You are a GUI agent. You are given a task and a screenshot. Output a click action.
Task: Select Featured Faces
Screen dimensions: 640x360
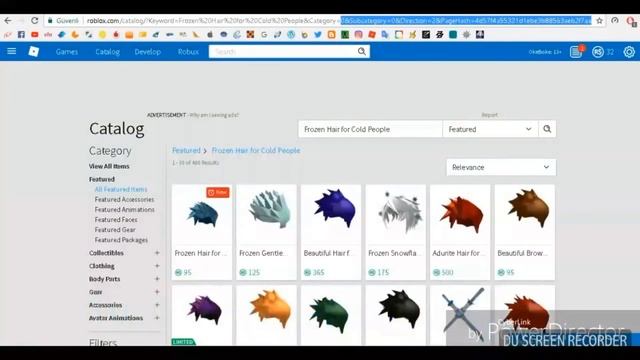click(116, 220)
